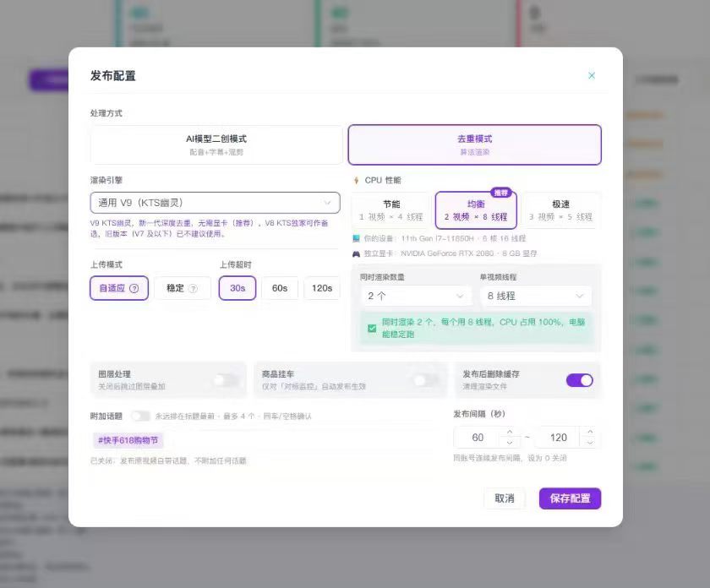Select the 去重模式 processing mode

tap(474, 144)
